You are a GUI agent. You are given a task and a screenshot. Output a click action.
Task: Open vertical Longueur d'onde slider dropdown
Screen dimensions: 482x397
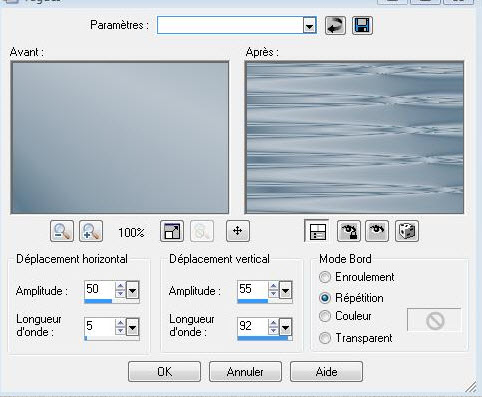pyautogui.click(x=285, y=328)
